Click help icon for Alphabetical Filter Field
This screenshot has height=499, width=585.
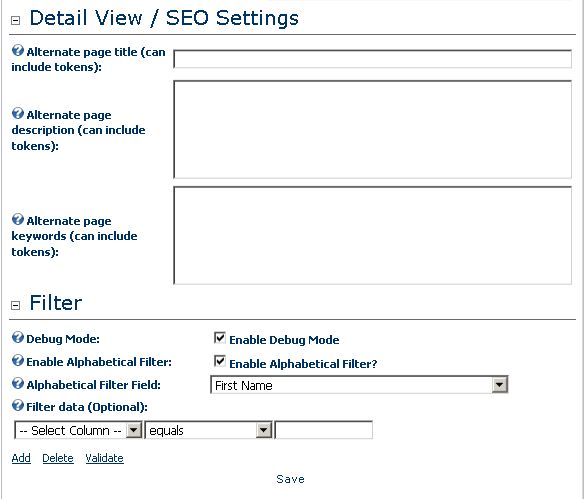(18, 383)
